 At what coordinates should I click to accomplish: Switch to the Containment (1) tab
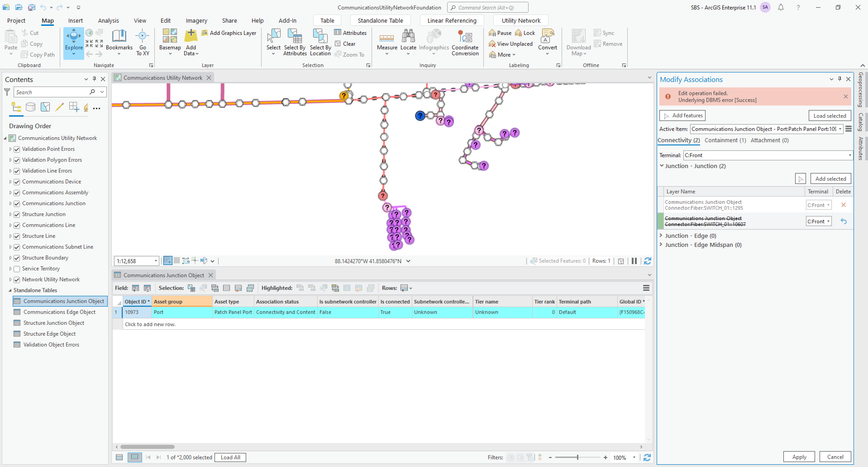(725, 140)
